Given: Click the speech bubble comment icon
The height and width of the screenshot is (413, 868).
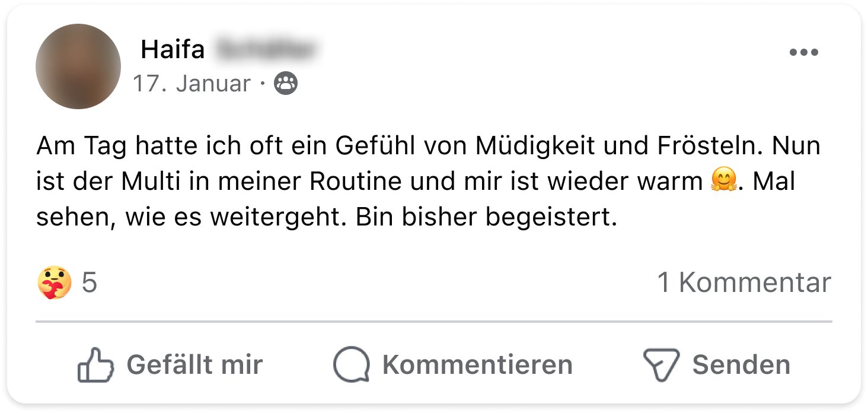Looking at the screenshot, I should point(352,364).
